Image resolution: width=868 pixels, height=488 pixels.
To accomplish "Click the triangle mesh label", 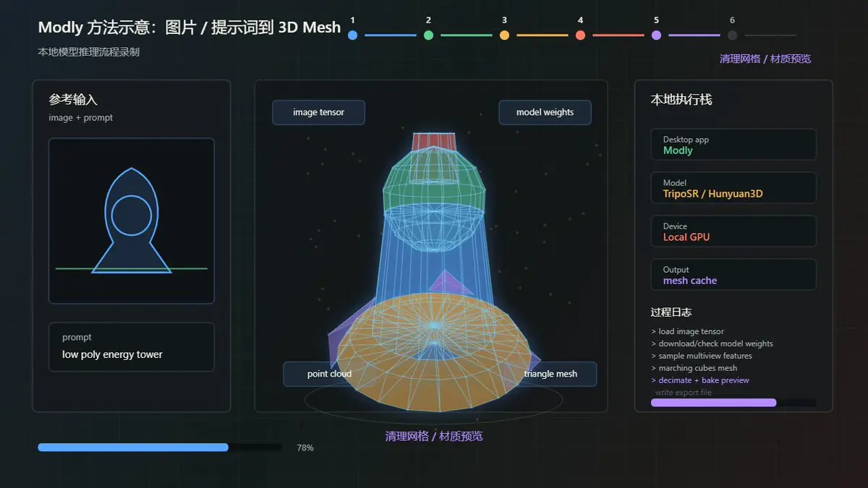I will (x=550, y=374).
